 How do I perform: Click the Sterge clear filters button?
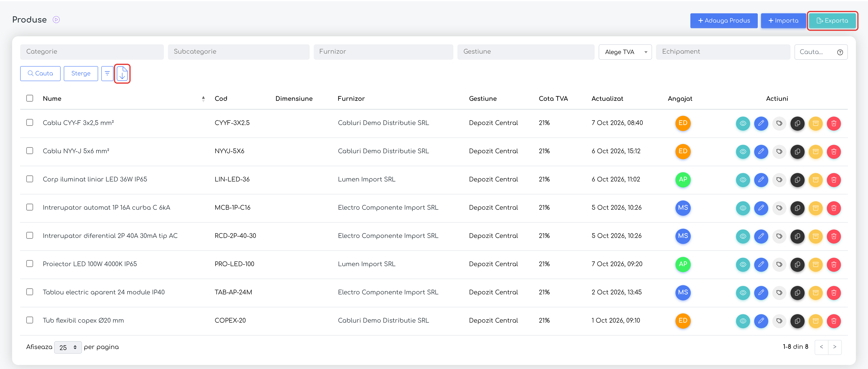[x=81, y=73]
